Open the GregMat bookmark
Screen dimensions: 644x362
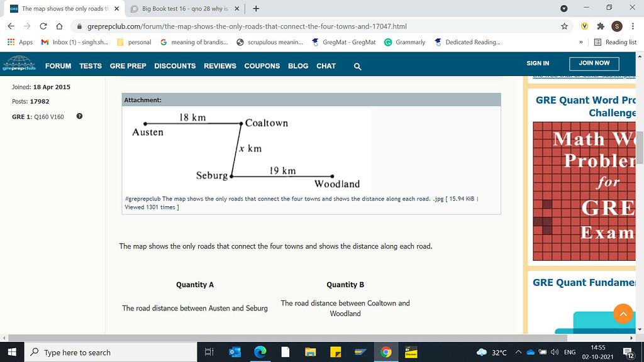tap(344, 42)
